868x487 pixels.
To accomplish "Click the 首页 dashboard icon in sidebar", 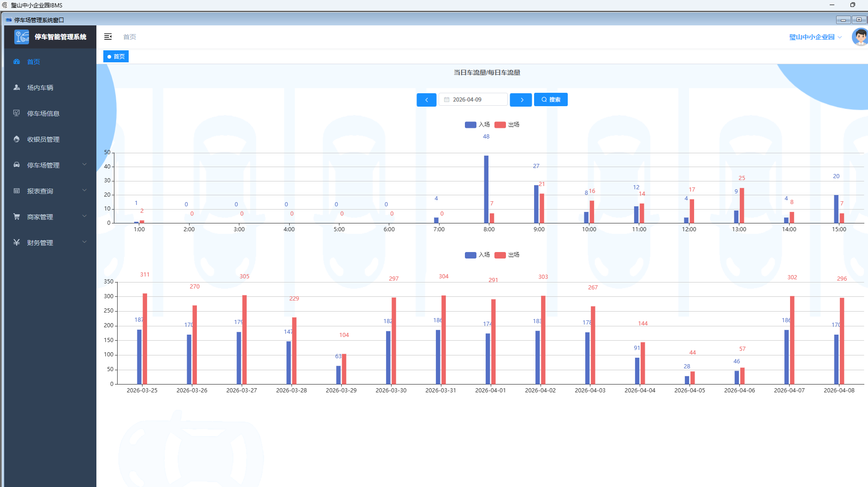I will click(17, 61).
